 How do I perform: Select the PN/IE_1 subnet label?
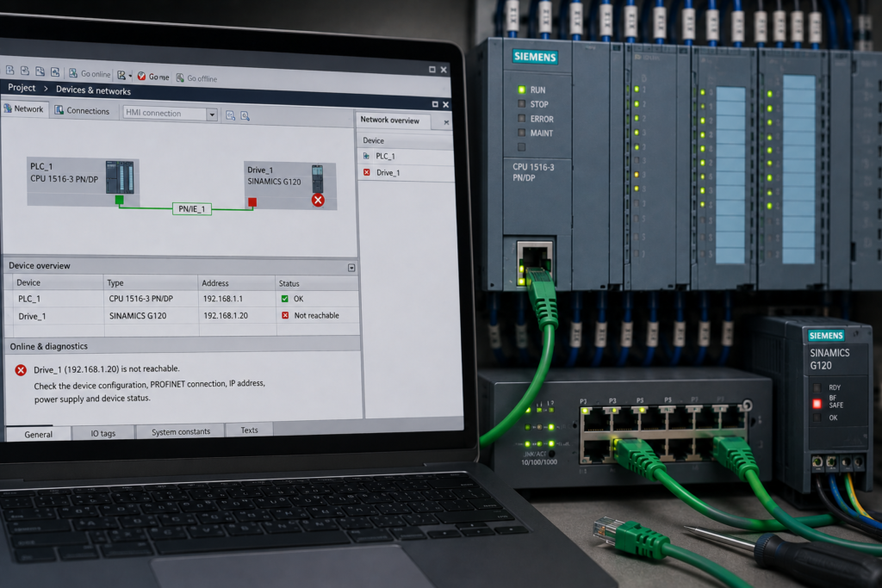(192, 209)
